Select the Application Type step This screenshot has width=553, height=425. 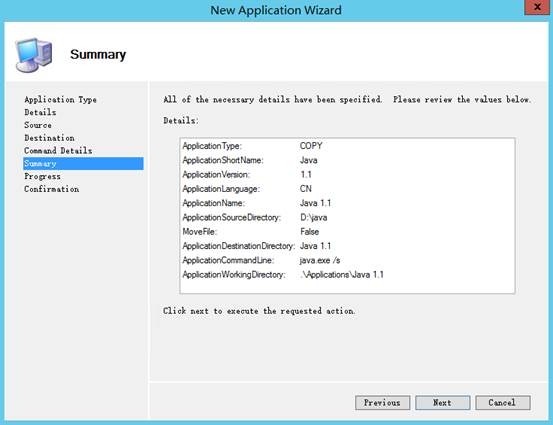(x=60, y=100)
